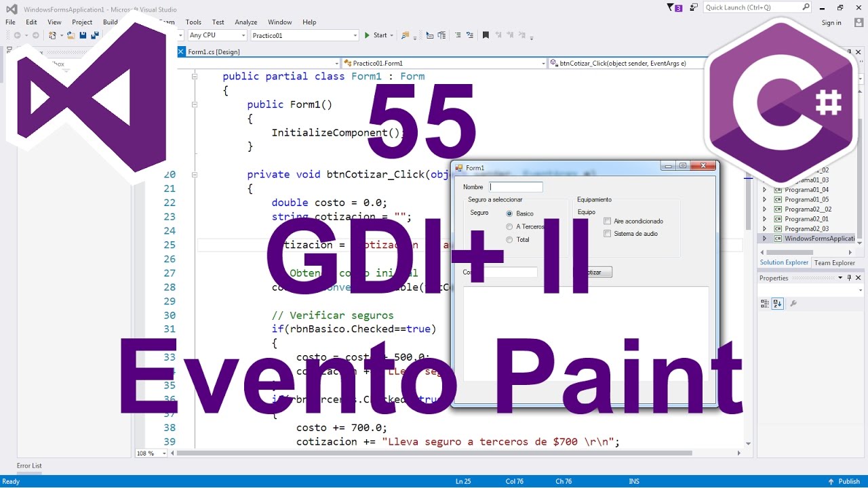
Task: Go to the next bookmark icon
Action: (511, 35)
